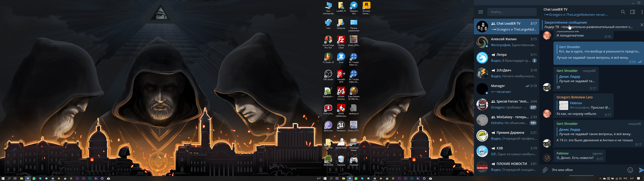Launch the Поиграй! gamepad desktop icon
644x181 pixels.
coord(354,161)
